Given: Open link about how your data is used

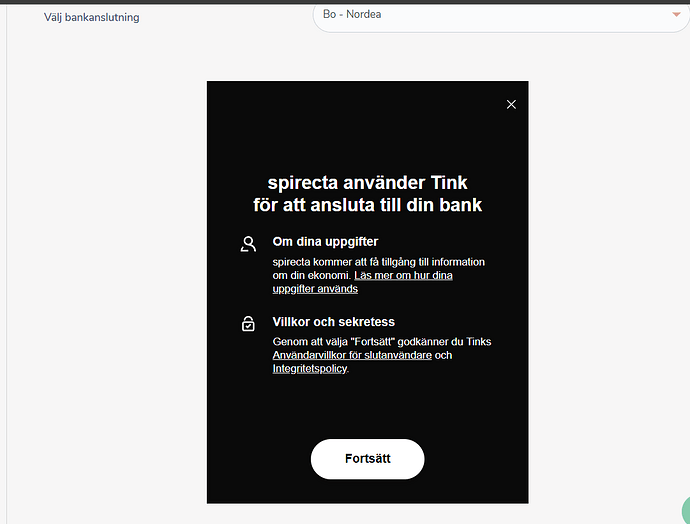Looking at the screenshot, I should pyautogui.click(x=363, y=282).
